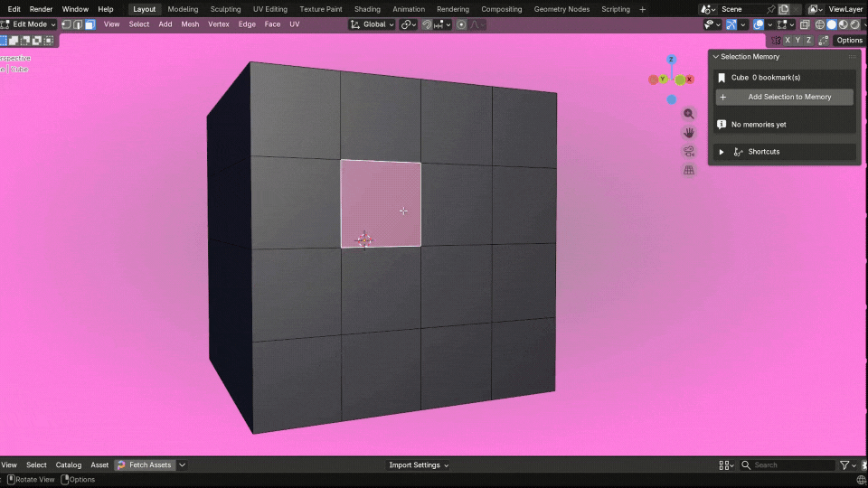Open snapping options dropdown
Screen dimensions: 868x488
[x=443, y=24]
